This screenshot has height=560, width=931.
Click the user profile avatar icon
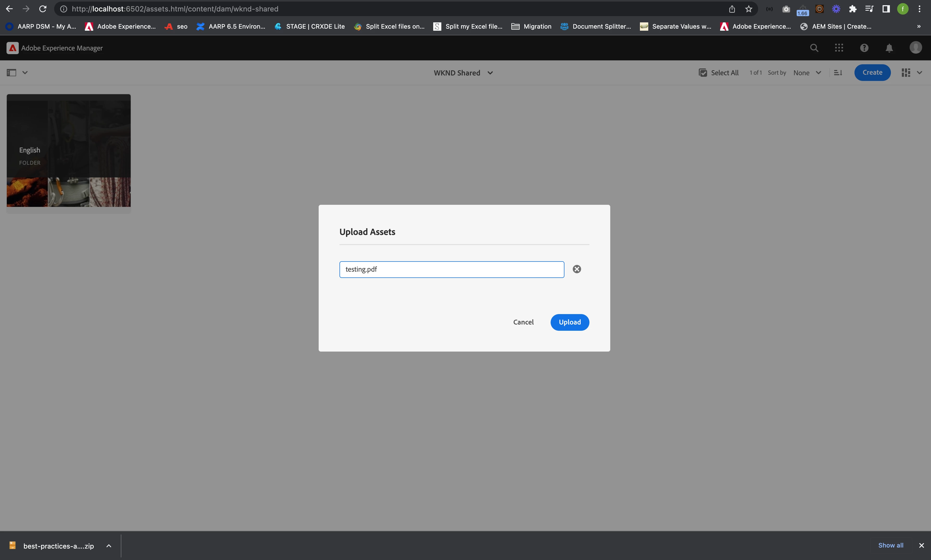coord(916,48)
